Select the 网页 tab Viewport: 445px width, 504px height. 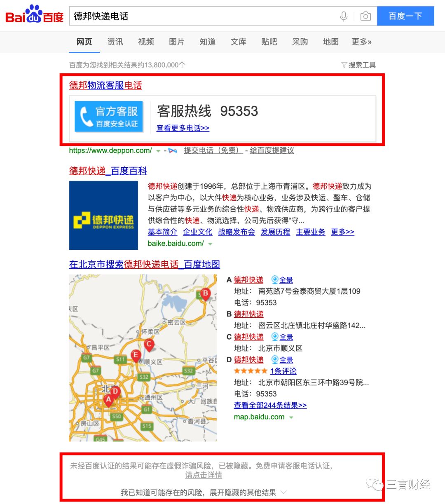pos(84,42)
